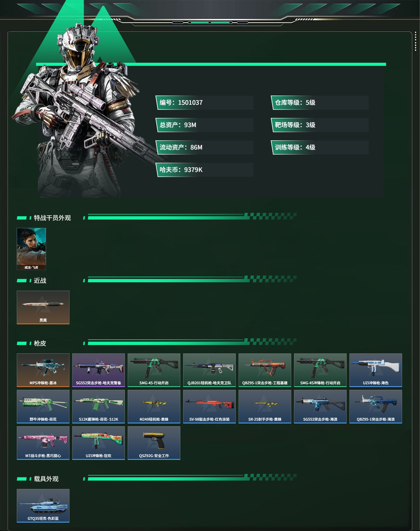Open the S12K霰弹枪-荷花 skin card

pos(99,407)
